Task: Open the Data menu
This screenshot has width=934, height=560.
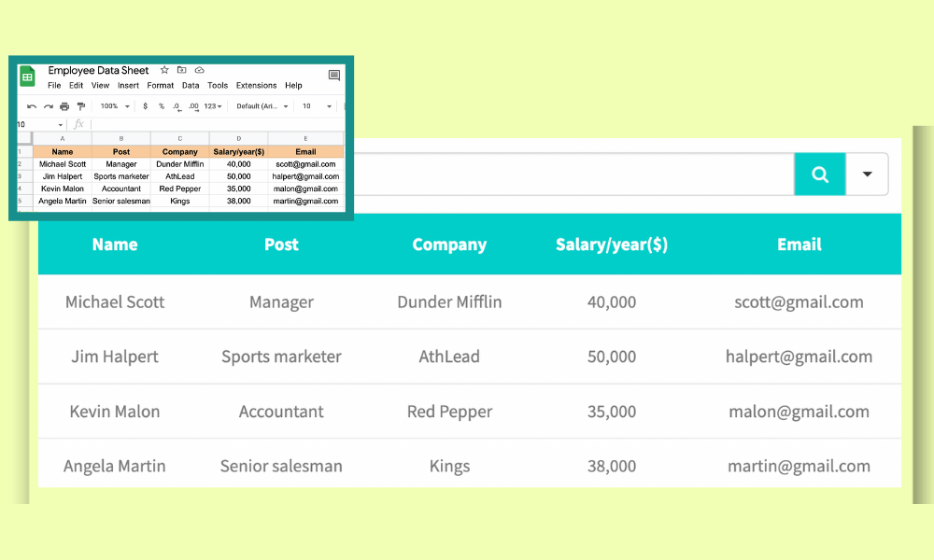Action: 191,86
